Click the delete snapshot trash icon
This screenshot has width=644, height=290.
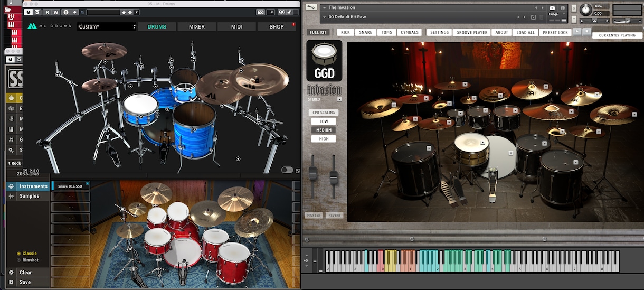click(x=541, y=17)
